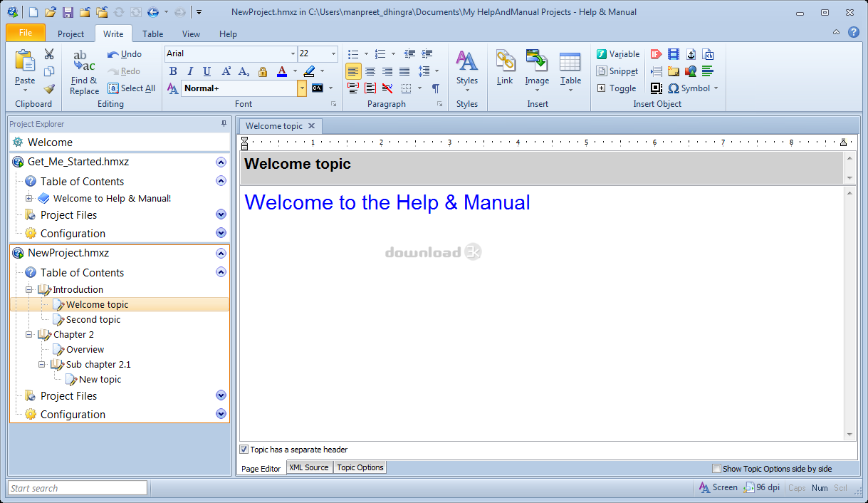The width and height of the screenshot is (868, 503).
Task: Open Find & Replace
Action: [x=84, y=73]
